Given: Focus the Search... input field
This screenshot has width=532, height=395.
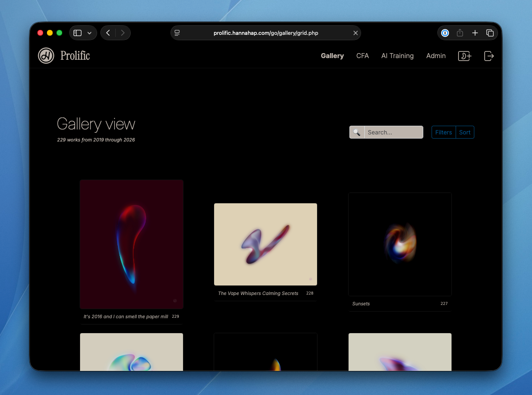Looking at the screenshot, I should click(393, 132).
